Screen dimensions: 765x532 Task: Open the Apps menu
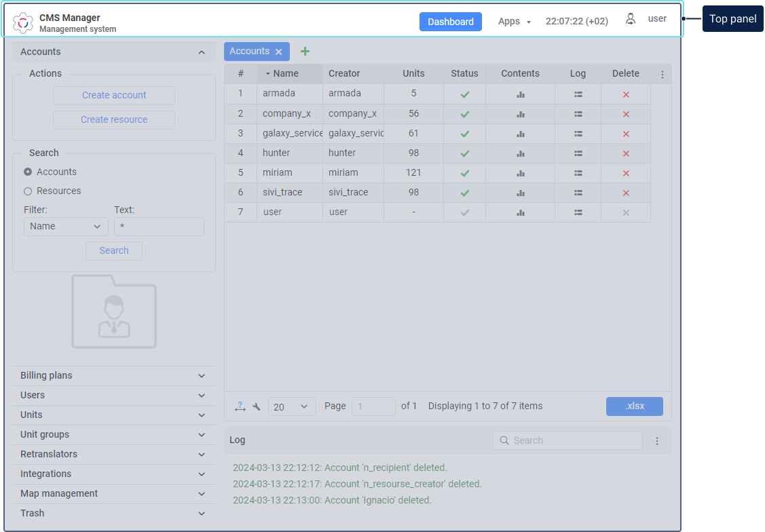(514, 22)
